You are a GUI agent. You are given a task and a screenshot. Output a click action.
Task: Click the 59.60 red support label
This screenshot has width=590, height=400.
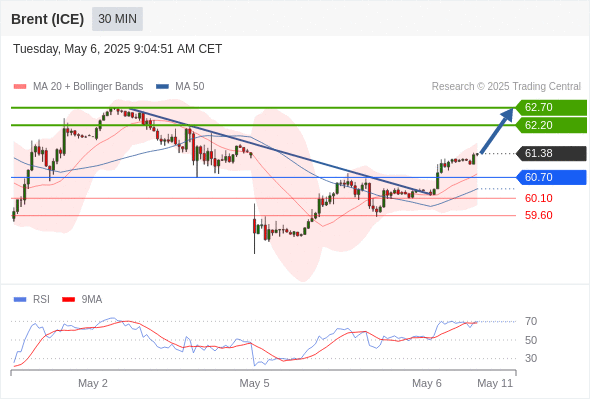538,216
